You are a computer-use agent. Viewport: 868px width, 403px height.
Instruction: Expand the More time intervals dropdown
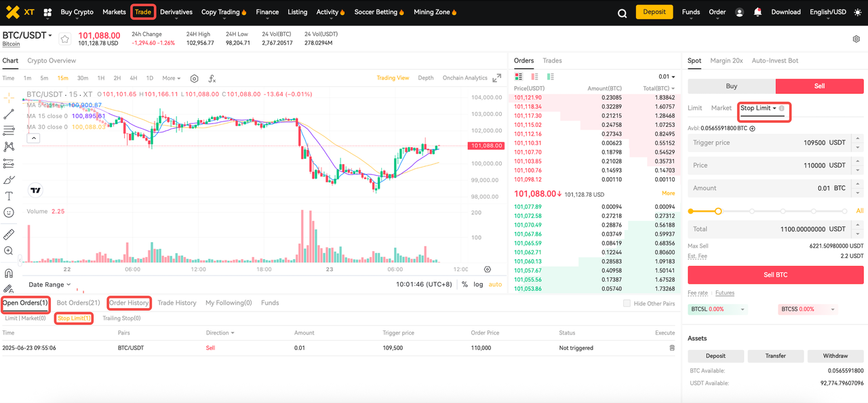[171, 78]
